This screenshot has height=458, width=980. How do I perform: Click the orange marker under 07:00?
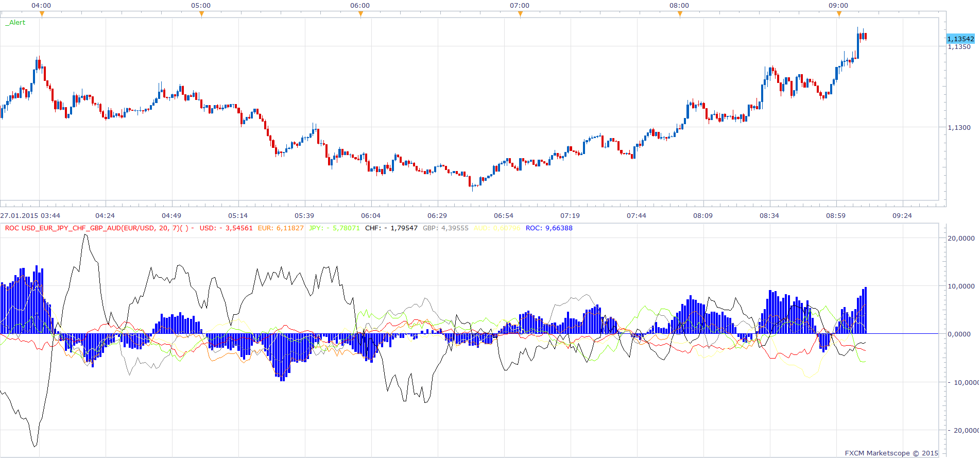pyautogui.click(x=520, y=14)
